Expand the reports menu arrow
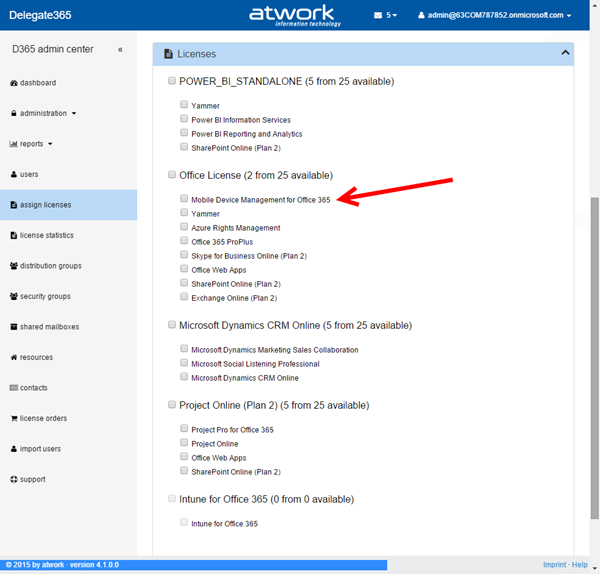The image size is (600, 574). coord(50,144)
